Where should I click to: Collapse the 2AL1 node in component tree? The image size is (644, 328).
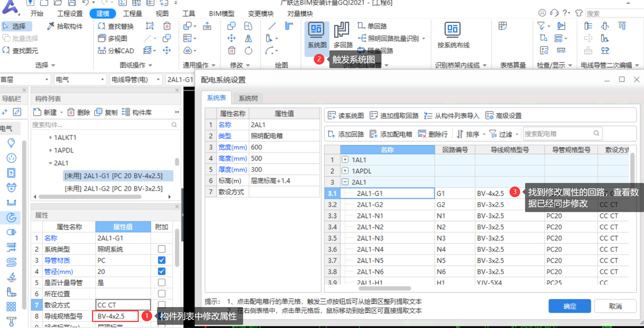click(50, 163)
